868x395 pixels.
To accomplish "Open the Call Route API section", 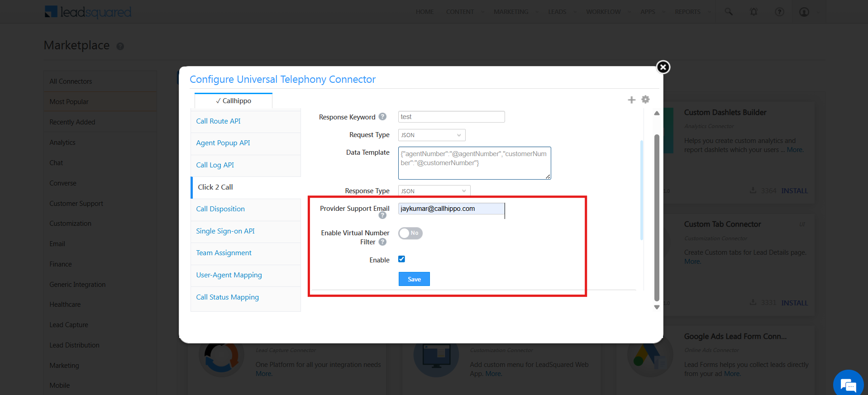I will (246, 121).
